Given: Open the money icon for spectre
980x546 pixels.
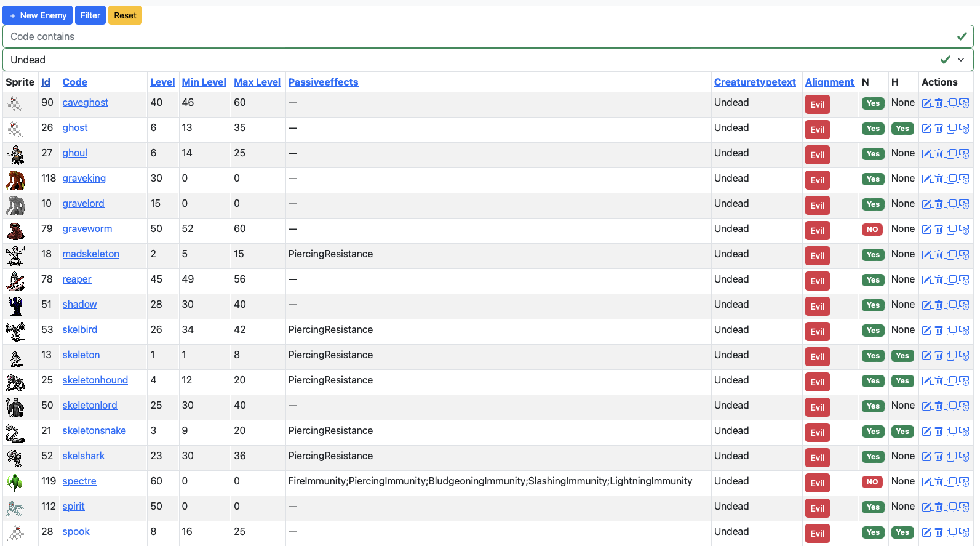Looking at the screenshot, I should 964,482.
